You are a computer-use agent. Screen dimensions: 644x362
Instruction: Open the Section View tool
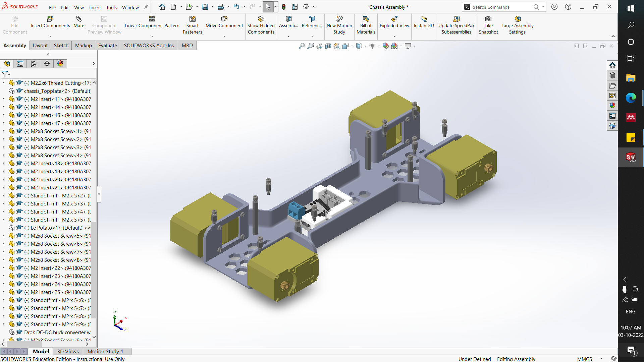click(328, 46)
